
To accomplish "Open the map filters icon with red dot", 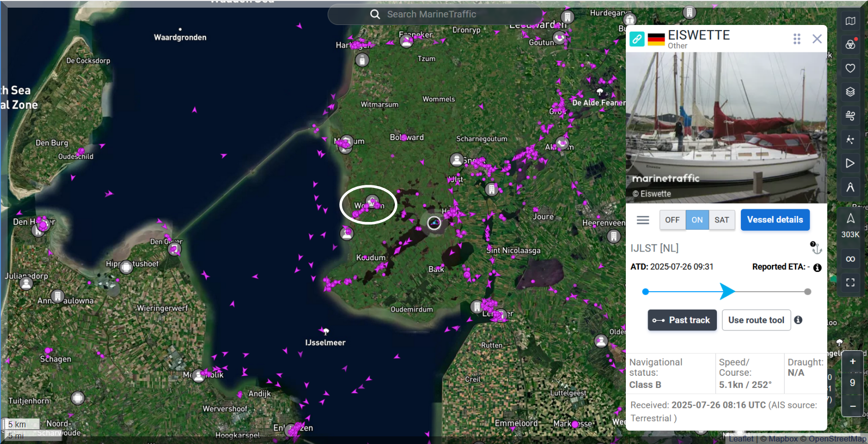I will point(850,45).
